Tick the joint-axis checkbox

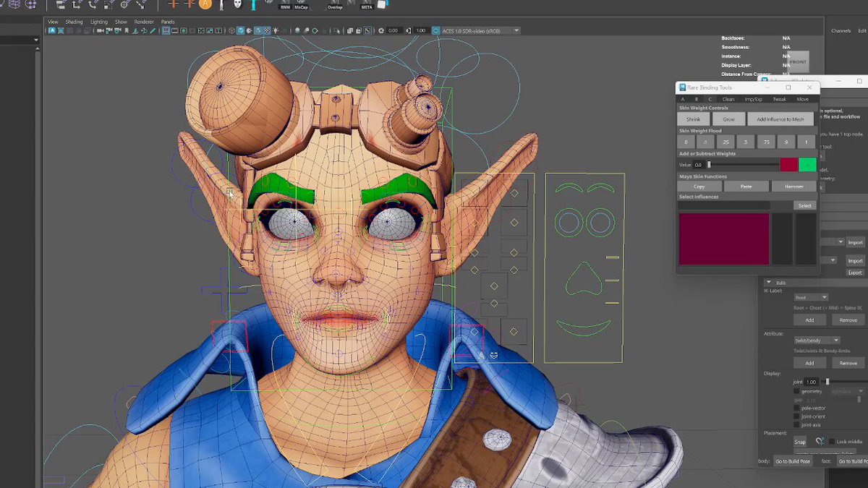coord(796,425)
